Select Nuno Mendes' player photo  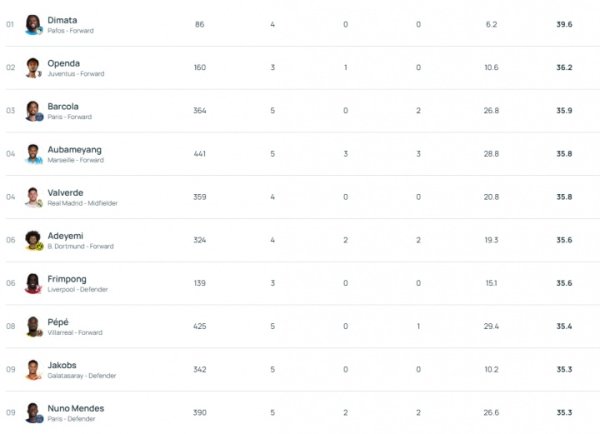[33, 413]
